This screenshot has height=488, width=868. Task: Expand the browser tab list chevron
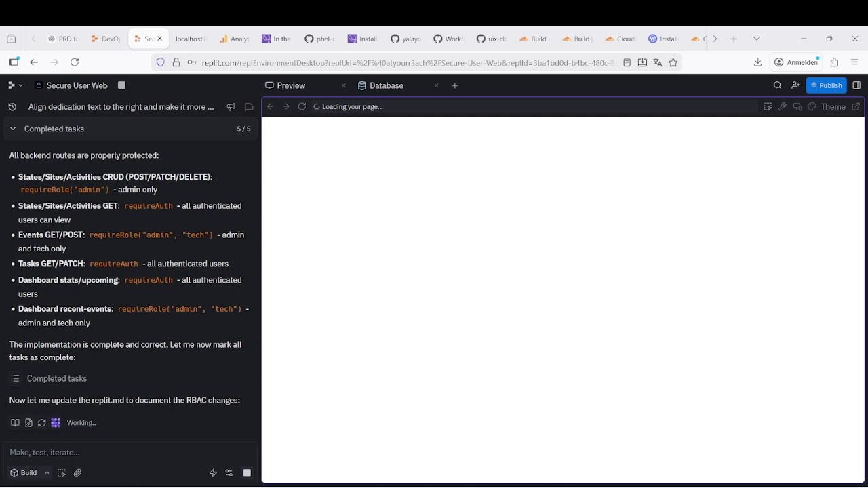[757, 39]
